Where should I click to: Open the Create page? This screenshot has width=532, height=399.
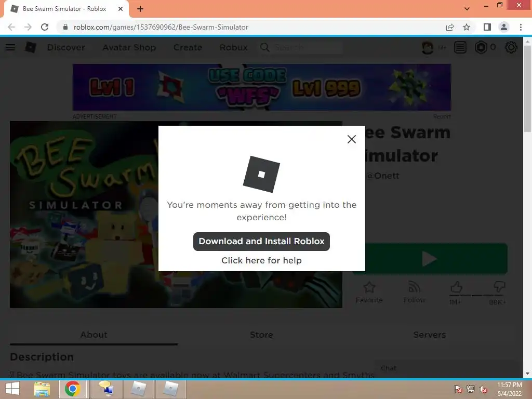pyautogui.click(x=188, y=47)
